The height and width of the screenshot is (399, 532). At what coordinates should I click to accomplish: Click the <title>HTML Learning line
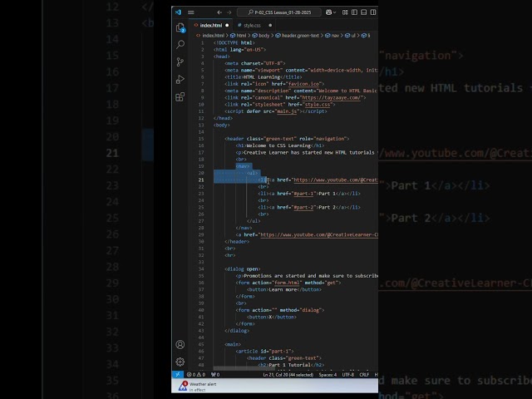click(x=264, y=77)
